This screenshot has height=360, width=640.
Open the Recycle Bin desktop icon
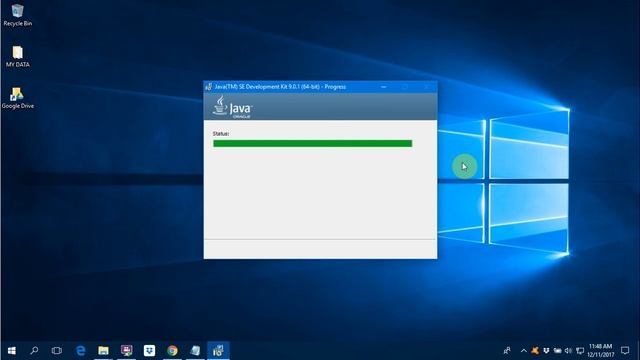18,15
